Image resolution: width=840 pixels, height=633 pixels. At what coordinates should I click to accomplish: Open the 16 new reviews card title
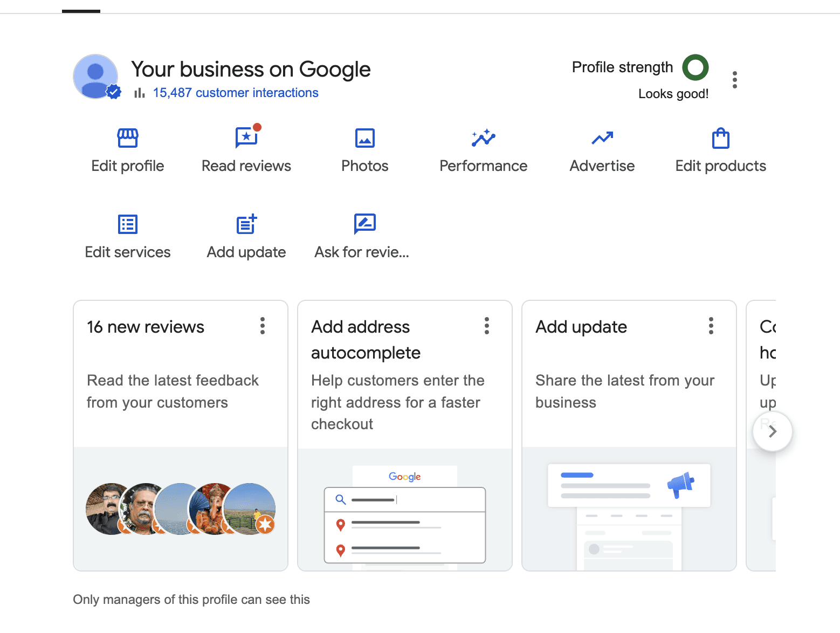(146, 327)
